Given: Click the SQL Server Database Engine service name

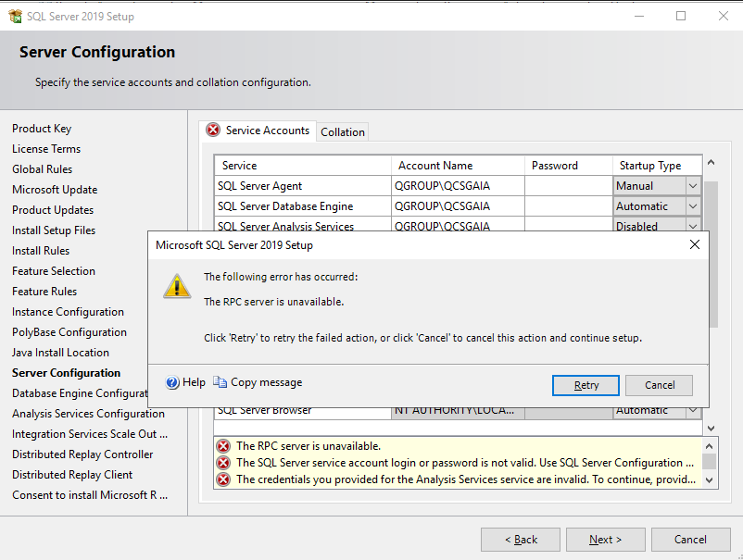Looking at the screenshot, I should click(x=285, y=205).
